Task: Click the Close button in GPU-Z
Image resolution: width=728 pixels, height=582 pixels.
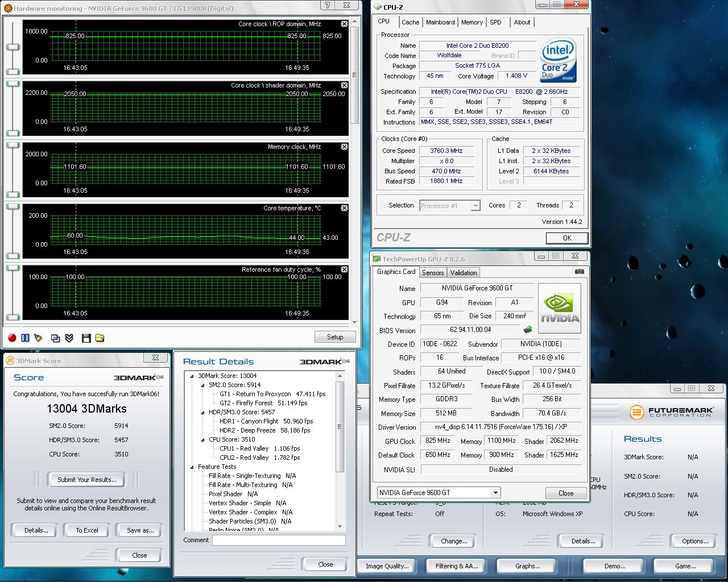Action: [x=566, y=493]
